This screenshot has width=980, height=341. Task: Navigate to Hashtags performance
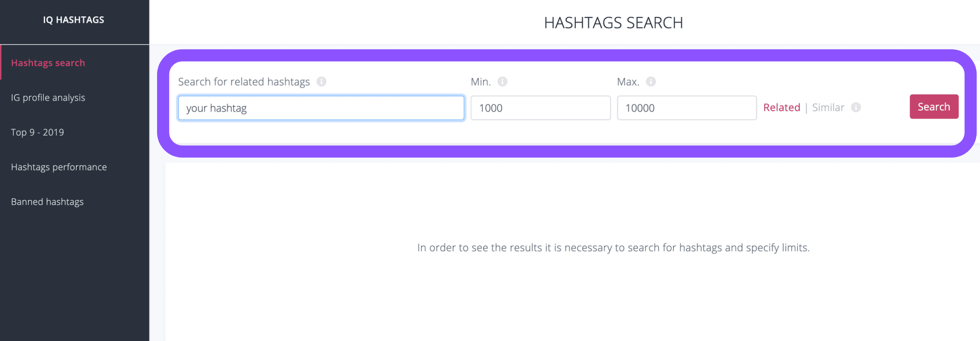[59, 167]
